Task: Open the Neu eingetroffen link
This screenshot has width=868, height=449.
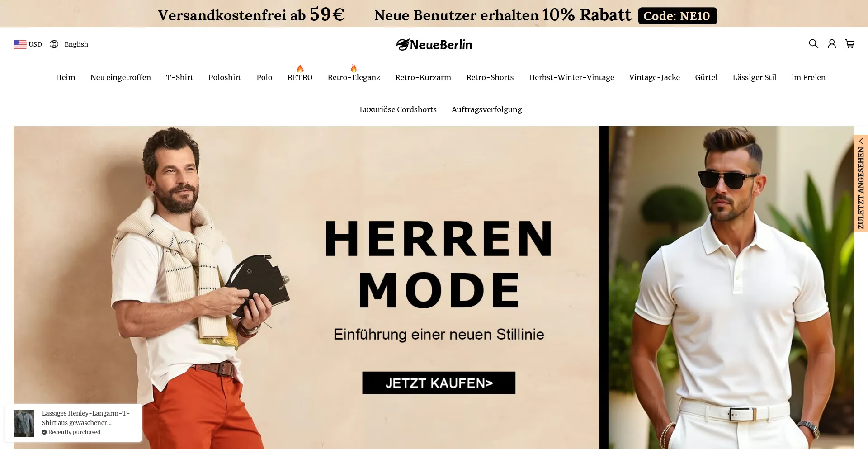Action: [x=121, y=77]
